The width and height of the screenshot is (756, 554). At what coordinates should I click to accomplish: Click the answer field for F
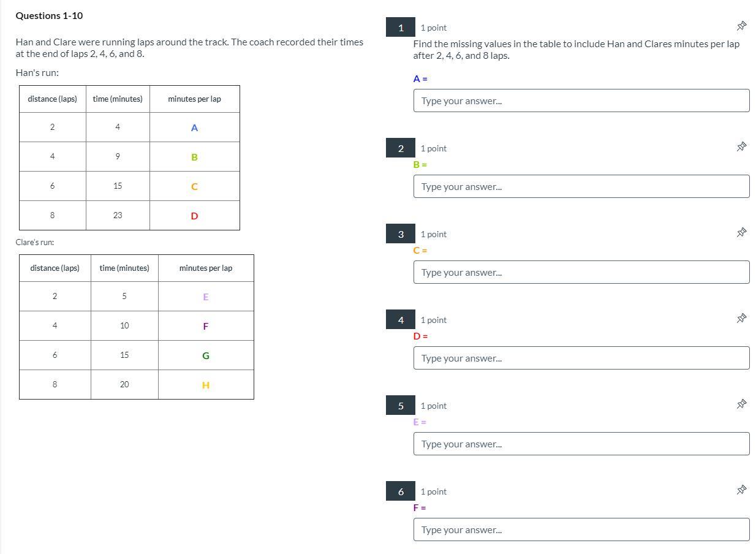click(581, 529)
